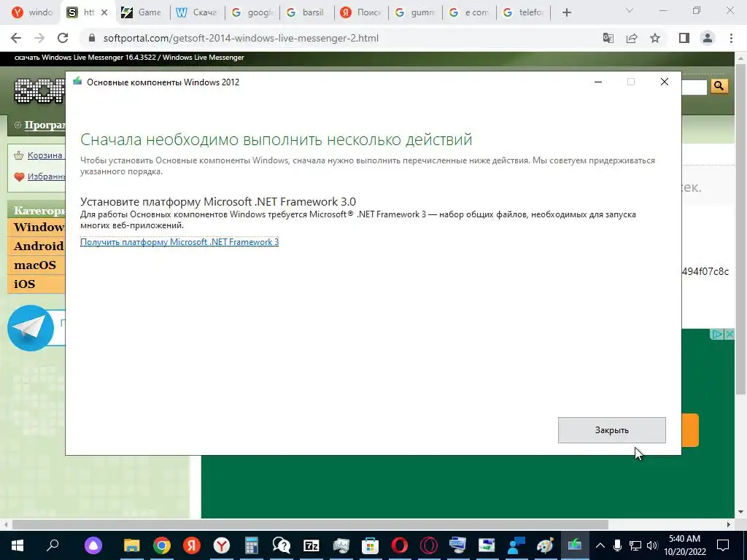Switch to the 'windo' Yandex tab
This screenshot has height=560, width=747.
point(32,12)
